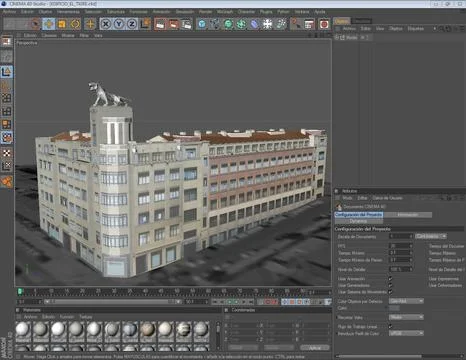Viewport: 466px width, 360px height.
Task: Click the default color swatch
Action: pyautogui.click(x=394, y=308)
